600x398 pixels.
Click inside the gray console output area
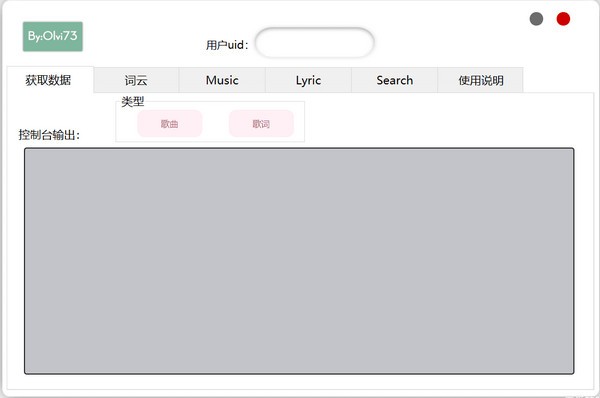[299, 261]
